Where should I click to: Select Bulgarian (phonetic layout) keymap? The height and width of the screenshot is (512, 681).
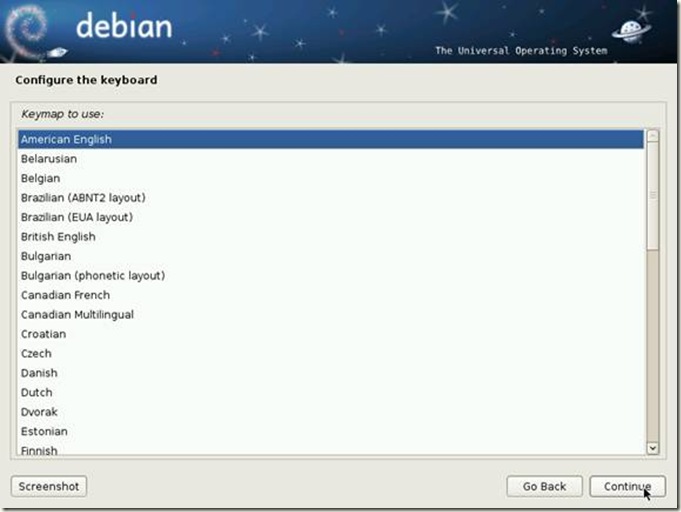tap(331, 276)
